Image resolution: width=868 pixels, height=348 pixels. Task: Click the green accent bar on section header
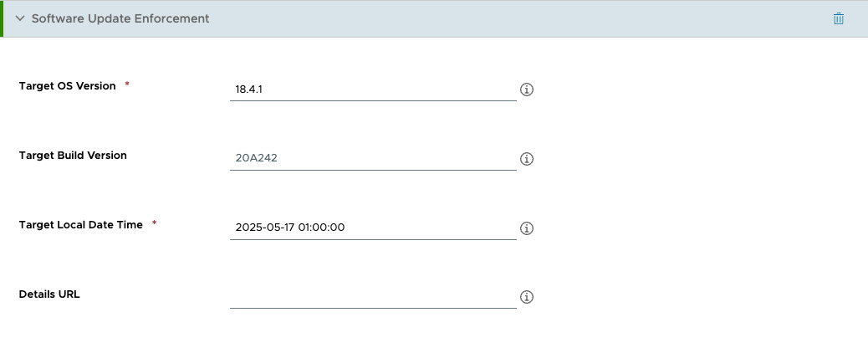point(2,18)
